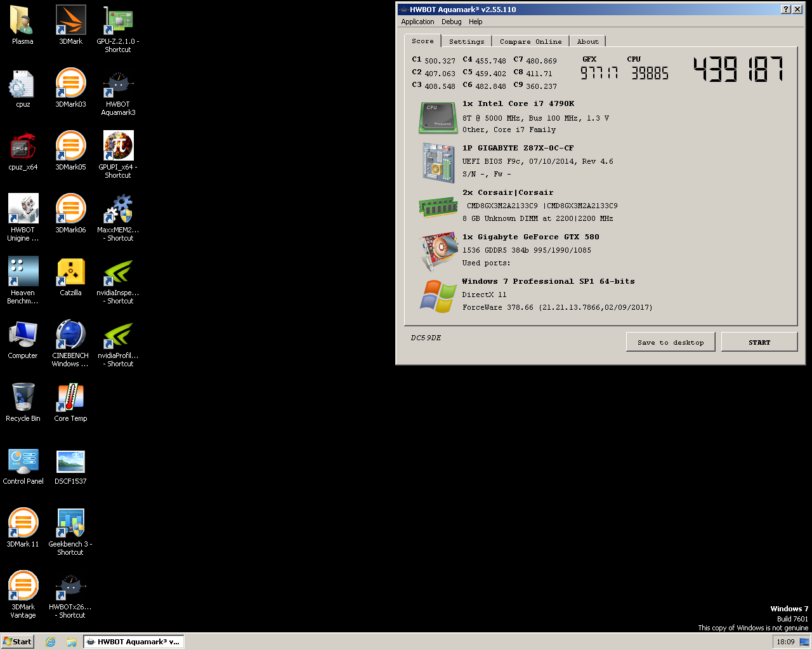Select the MaxxMEM2 shortcut icon

click(x=118, y=218)
